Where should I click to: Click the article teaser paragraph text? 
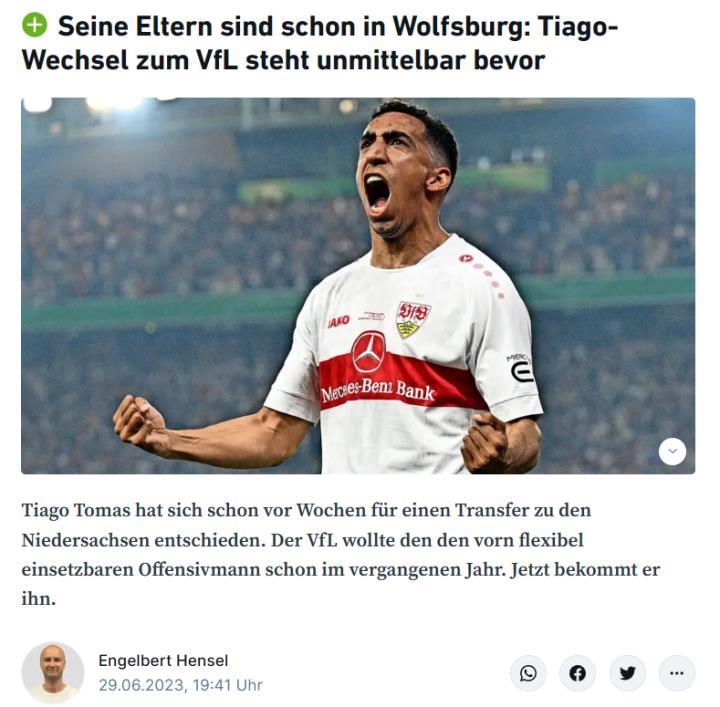point(341,555)
